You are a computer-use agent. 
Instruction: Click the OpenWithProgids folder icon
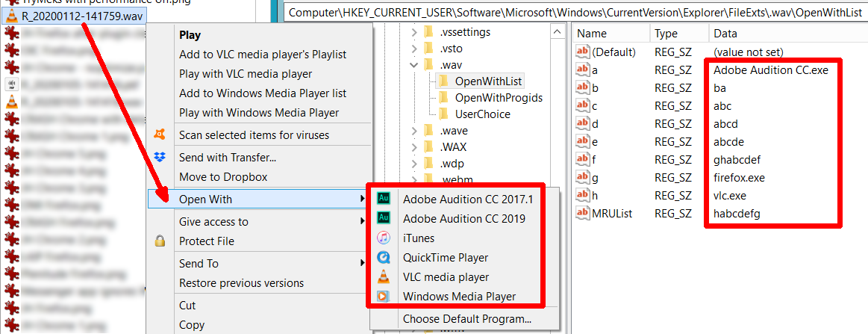pyautogui.click(x=443, y=98)
